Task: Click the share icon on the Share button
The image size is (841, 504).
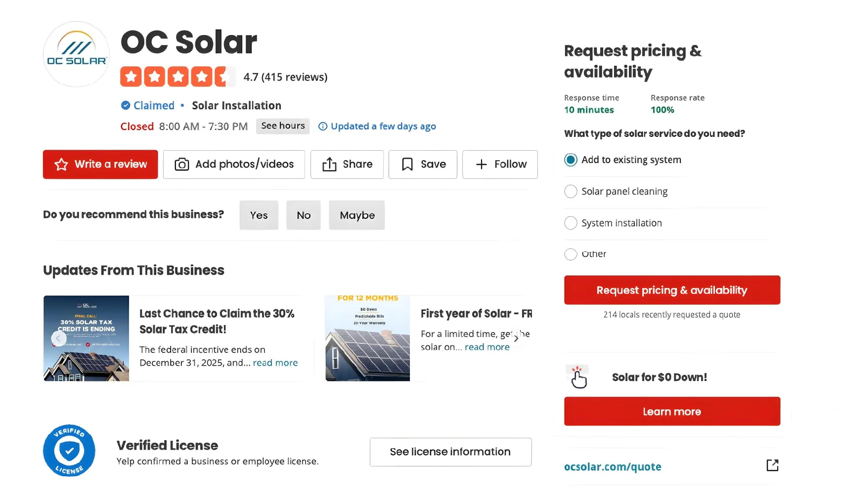Action: (329, 164)
